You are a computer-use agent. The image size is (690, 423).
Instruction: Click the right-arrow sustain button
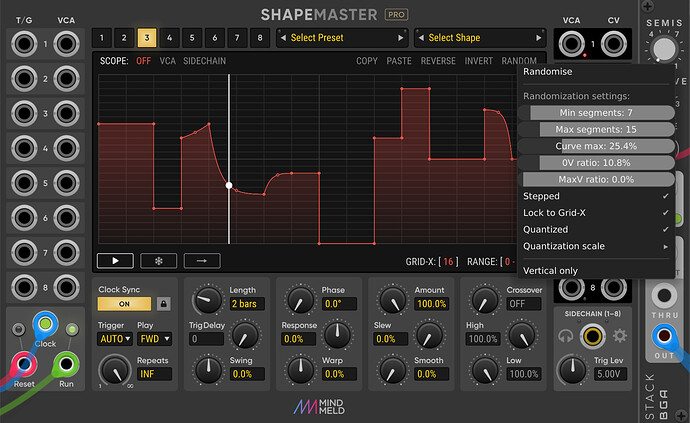tap(202, 261)
